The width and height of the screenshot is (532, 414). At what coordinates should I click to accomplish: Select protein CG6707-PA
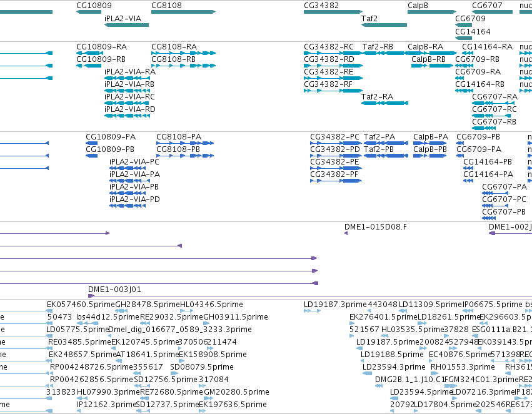tap(495, 193)
